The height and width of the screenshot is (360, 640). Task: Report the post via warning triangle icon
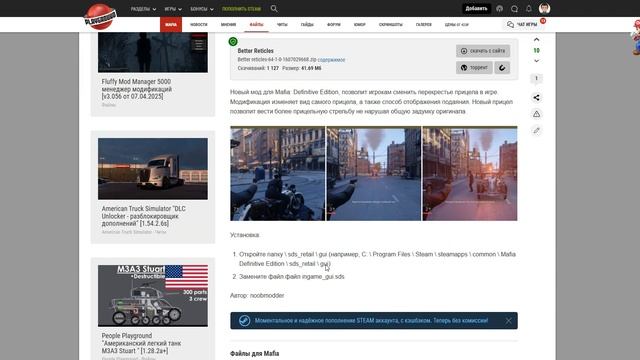pyautogui.click(x=536, y=114)
